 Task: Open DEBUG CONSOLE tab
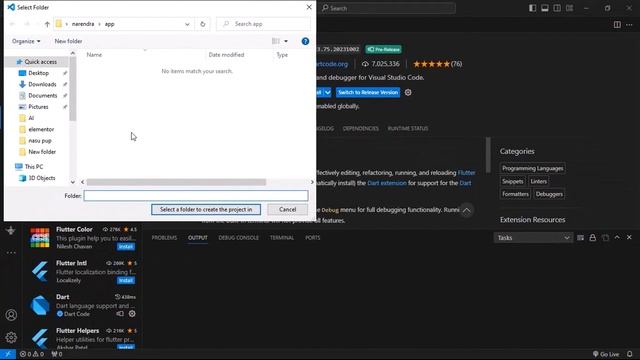(x=238, y=238)
